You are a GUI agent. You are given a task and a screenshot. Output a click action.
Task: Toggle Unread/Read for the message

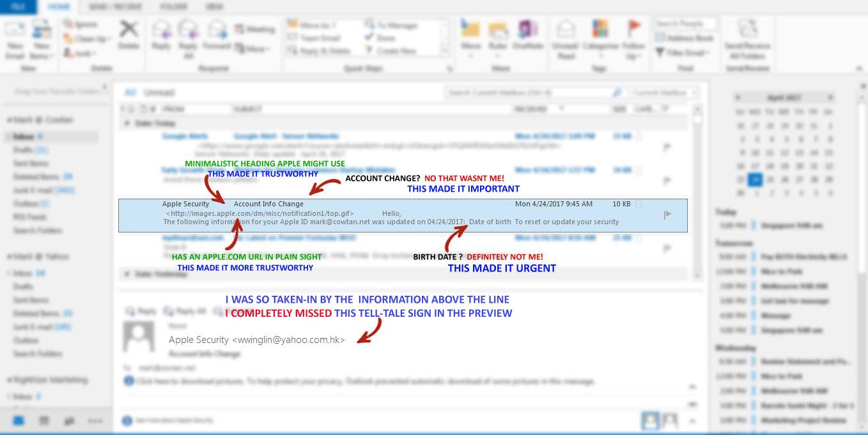pyautogui.click(x=566, y=40)
